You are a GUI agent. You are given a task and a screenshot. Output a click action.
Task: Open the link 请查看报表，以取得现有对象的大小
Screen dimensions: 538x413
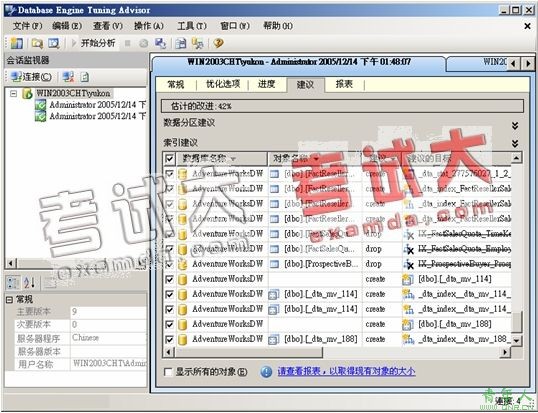(x=347, y=371)
